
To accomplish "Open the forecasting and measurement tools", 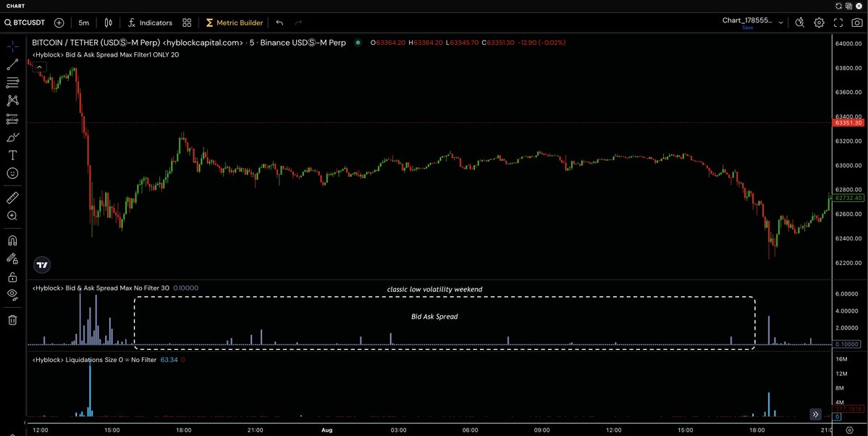I will click(x=12, y=119).
